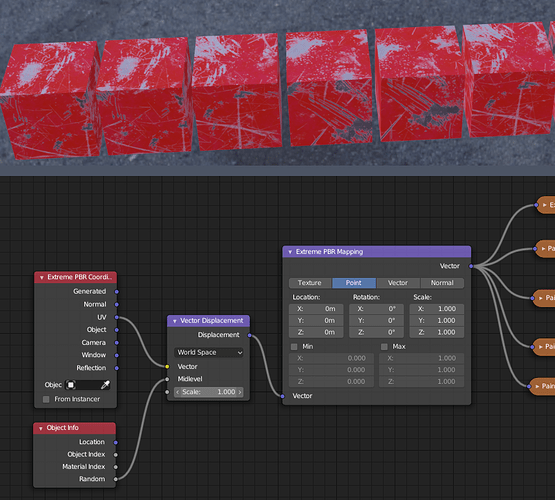Click the Midlevel input socket

(167, 379)
